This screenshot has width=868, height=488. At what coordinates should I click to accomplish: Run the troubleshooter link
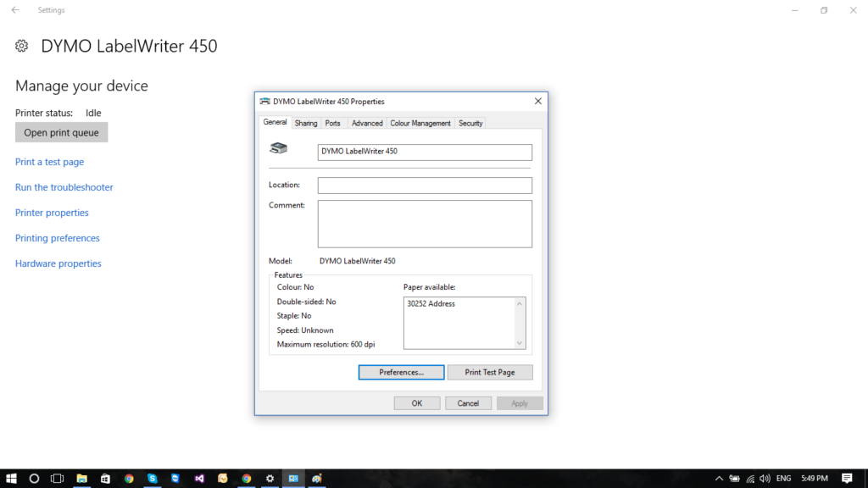click(x=64, y=187)
